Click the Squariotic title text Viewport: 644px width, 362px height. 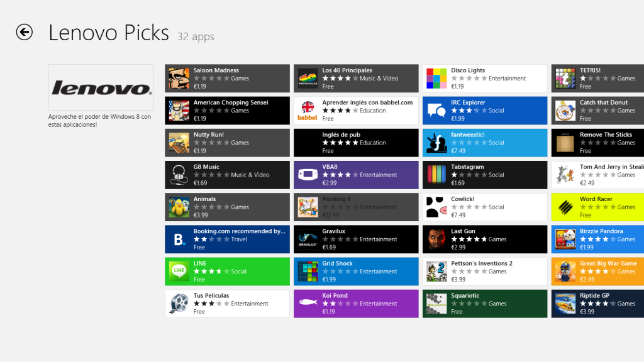(x=465, y=295)
